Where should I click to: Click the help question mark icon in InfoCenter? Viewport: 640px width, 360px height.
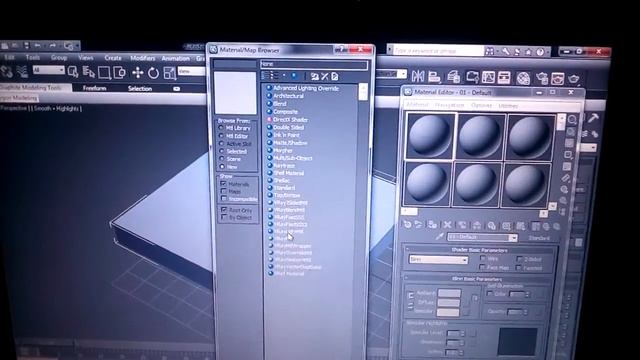point(540,52)
